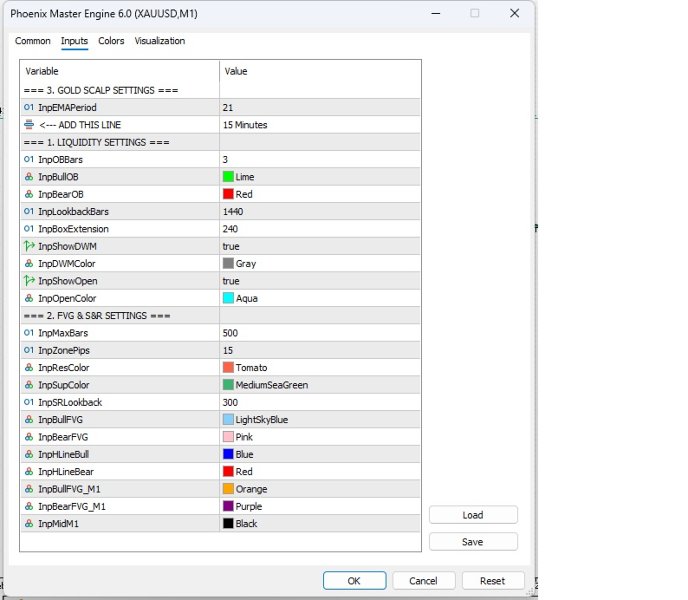This screenshot has height=600, width=688.
Task: Click the integer icon next to InpMaxBars
Action: [x=29, y=333]
